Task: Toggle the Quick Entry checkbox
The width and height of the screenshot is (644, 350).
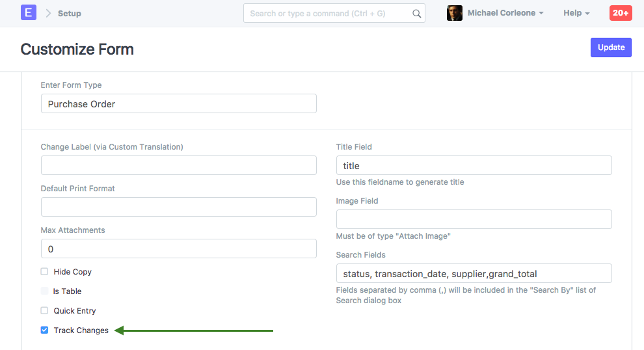Action: point(44,311)
